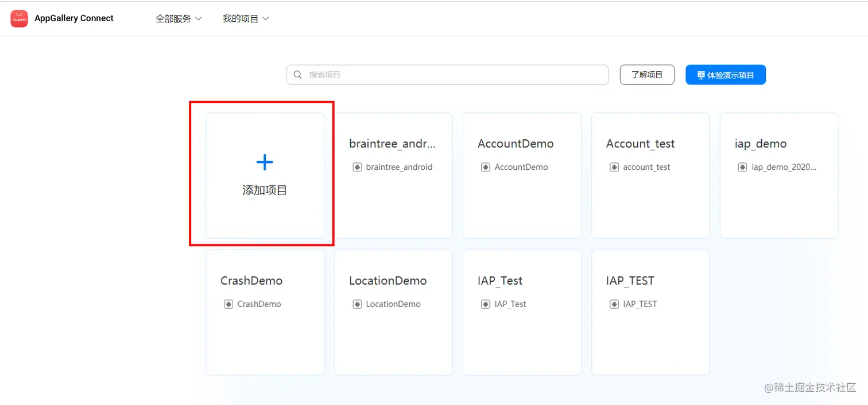Click the search magnifier icon
868x405 pixels.
(298, 75)
